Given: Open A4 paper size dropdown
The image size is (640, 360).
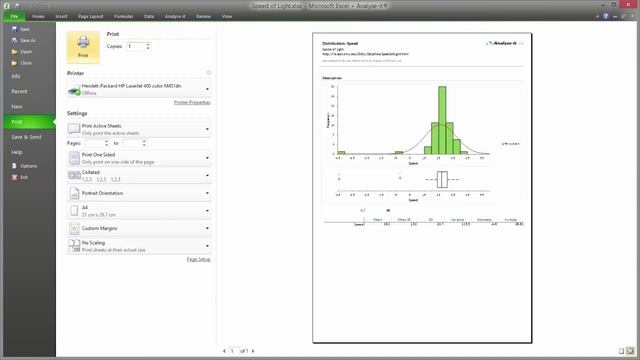Looking at the screenshot, I should [x=207, y=211].
